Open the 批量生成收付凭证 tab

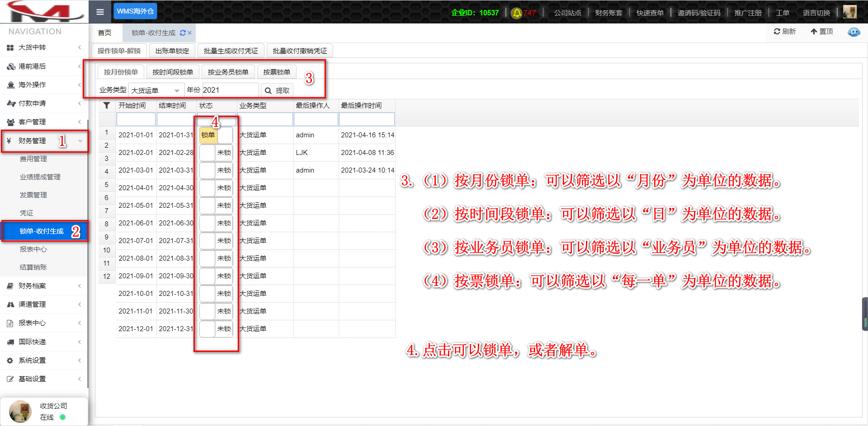[x=231, y=51]
